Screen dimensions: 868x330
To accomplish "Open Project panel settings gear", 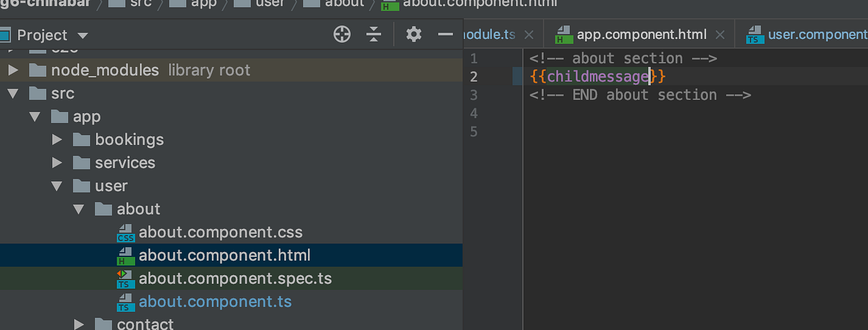I will [x=414, y=34].
